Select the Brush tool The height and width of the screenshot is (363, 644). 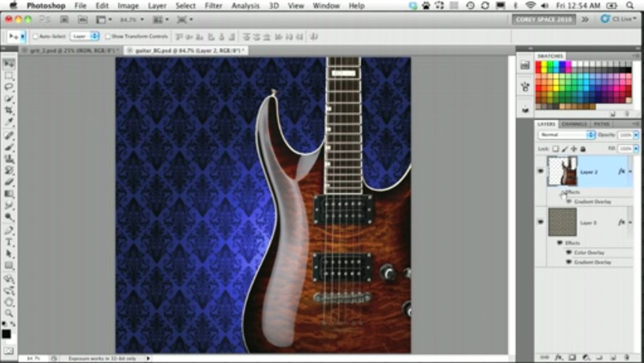tap(9, 147)
